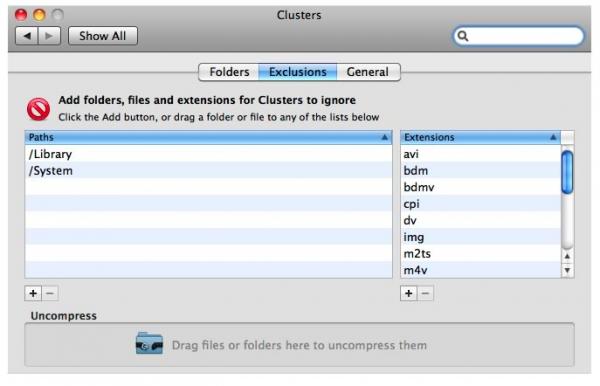Sort Paths column by header arrow
This screenshot has height=386, width=600.
[385, 137]
